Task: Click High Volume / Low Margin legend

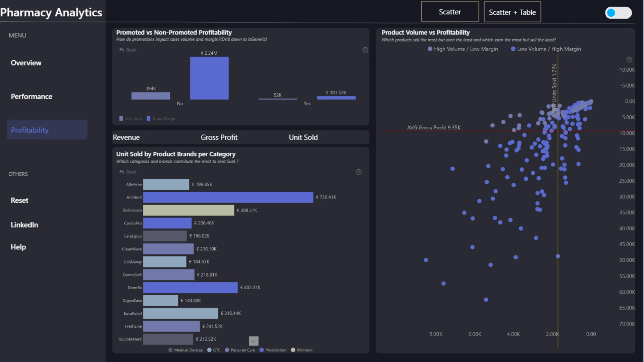Action: click(463, 49)
